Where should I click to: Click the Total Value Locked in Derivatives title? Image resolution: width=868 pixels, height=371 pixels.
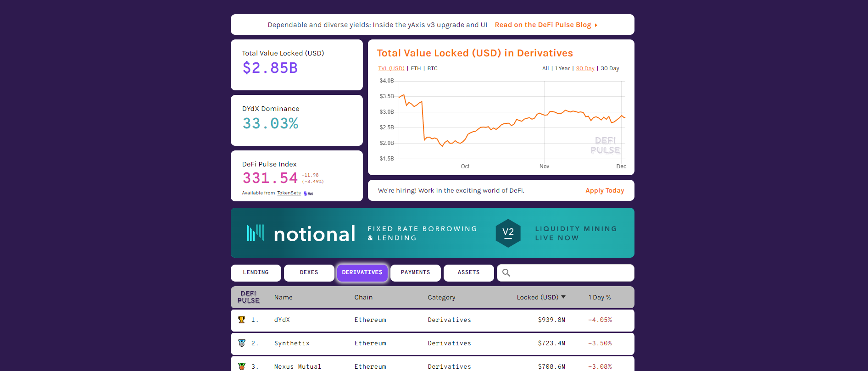(x=475, y=53)
